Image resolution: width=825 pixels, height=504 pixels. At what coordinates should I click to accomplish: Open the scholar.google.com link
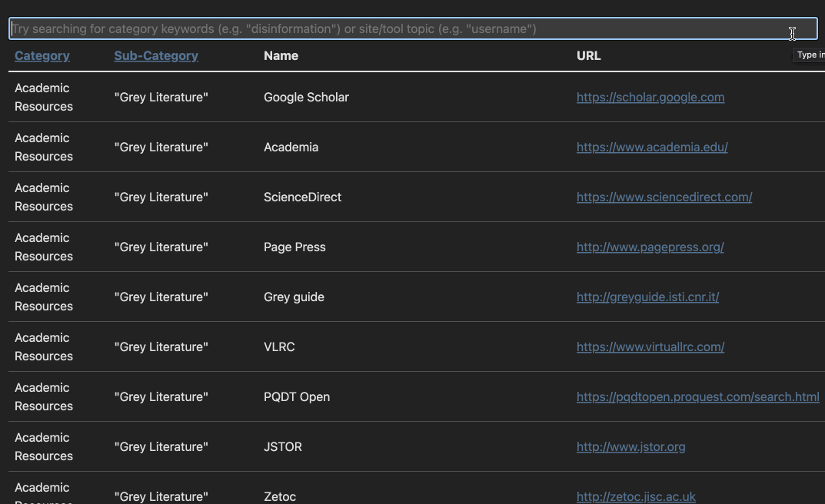coord(650,98)
